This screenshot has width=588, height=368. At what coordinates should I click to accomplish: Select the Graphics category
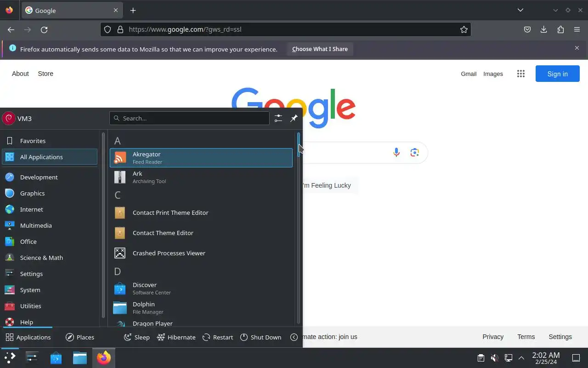tap(50, 193)
